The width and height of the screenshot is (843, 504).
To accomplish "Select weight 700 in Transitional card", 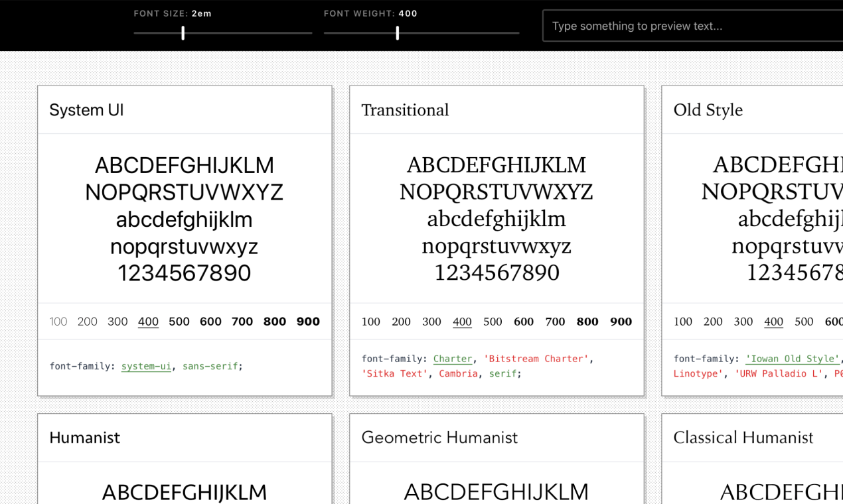I will tap(555, 322).
